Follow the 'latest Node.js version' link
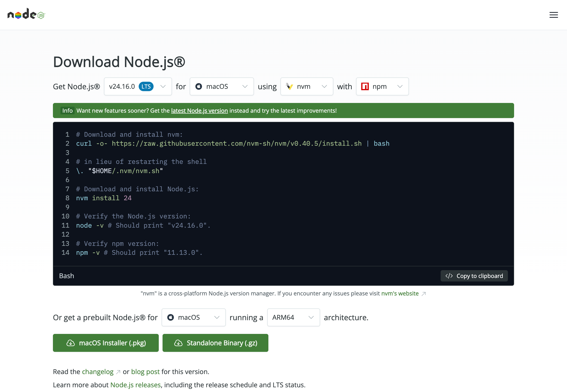This screenshot has width=567, height=392. click(x=199, y=111)
